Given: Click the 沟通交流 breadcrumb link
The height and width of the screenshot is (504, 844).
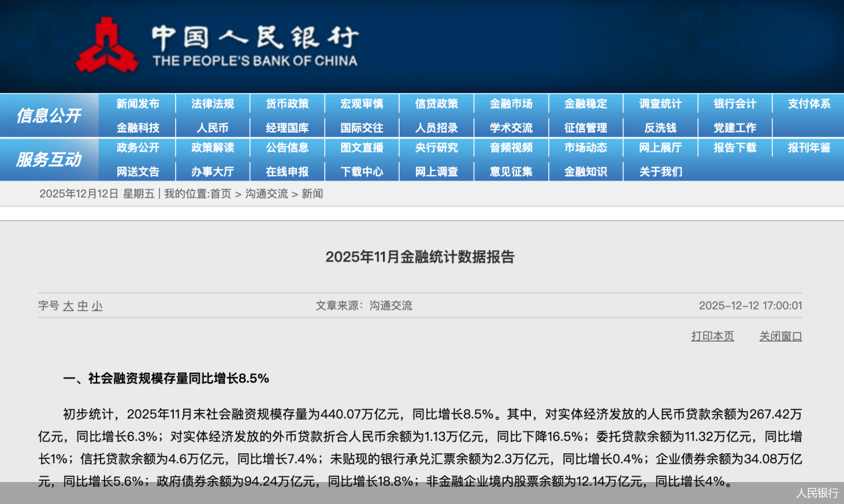Looking at the screenshot, I should click(267, 194).
